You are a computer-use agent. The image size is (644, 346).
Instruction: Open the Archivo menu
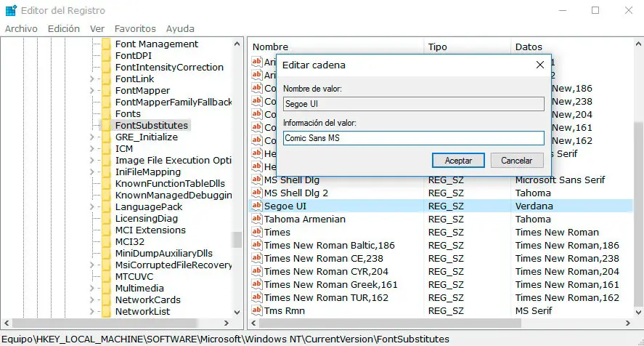tap(21, 29)
